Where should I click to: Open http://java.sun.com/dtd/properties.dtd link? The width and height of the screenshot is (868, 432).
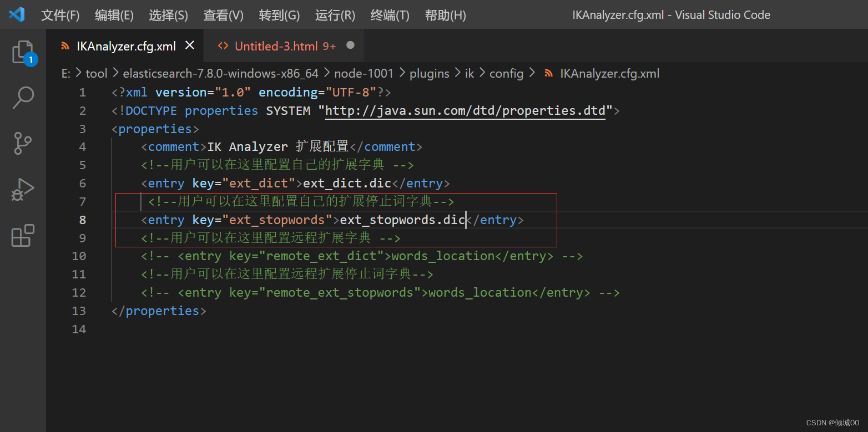click(465, 110)
